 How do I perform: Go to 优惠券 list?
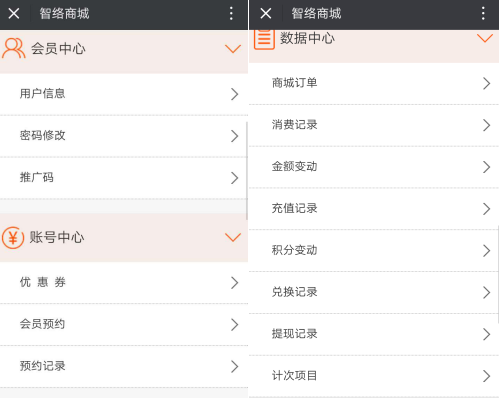pos(124,283)
